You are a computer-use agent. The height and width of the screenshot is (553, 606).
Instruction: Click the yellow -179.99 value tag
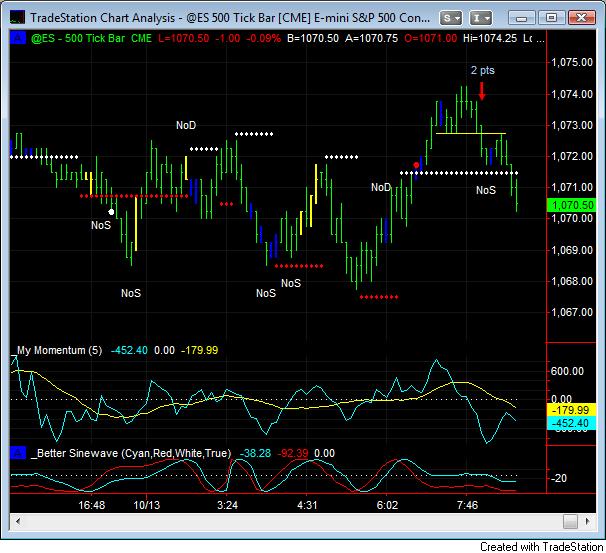(x=572, y=410)
